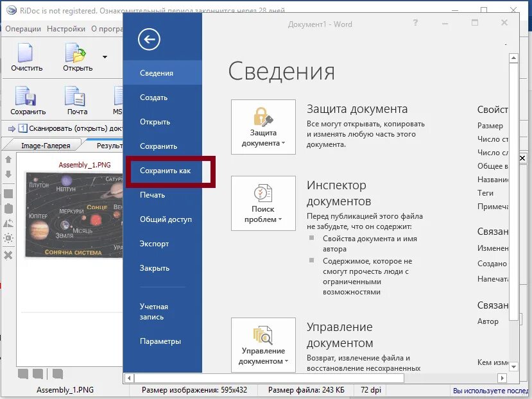The height and width of the screenshot is (399, 532).
Task: Move image up with the up arrow
Action: point(8,159)
